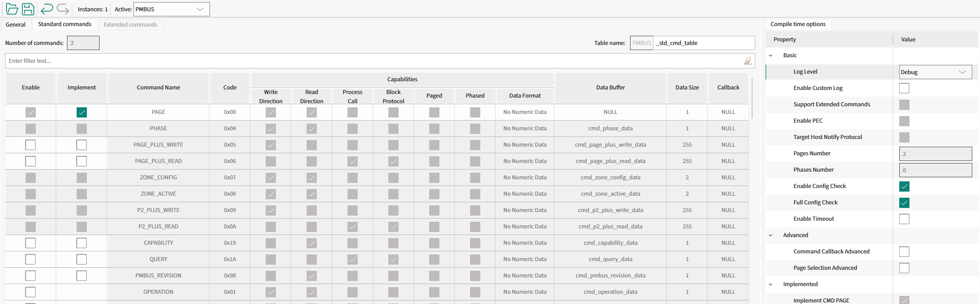Screen dimensions: 980x304
Task: Toggle the Enable Custom Log checkbox
Action: [x=904, y=88]
